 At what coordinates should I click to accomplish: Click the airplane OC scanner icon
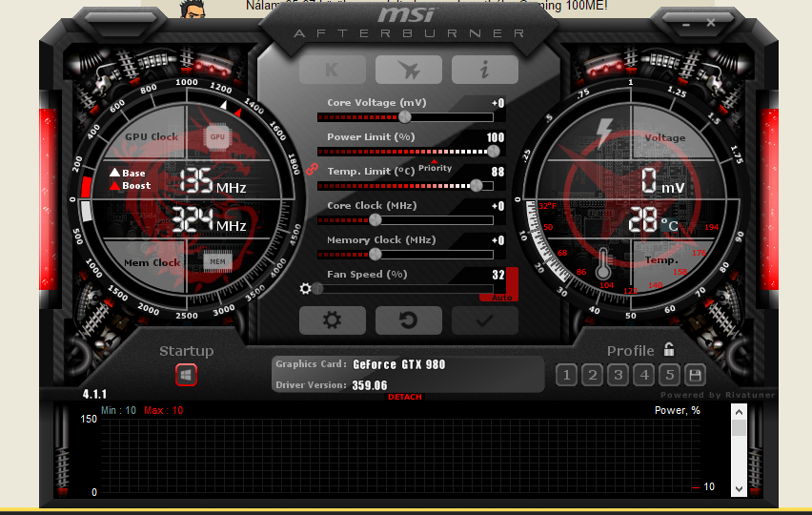pos(409,70)
